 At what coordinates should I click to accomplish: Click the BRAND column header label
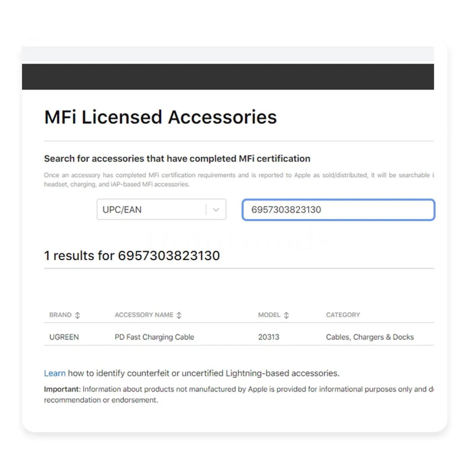point(60,315)
